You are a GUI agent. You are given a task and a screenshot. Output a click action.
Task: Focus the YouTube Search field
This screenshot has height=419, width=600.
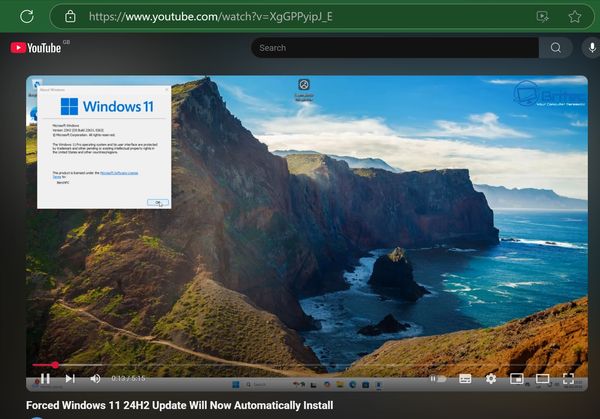pos(395,48)
